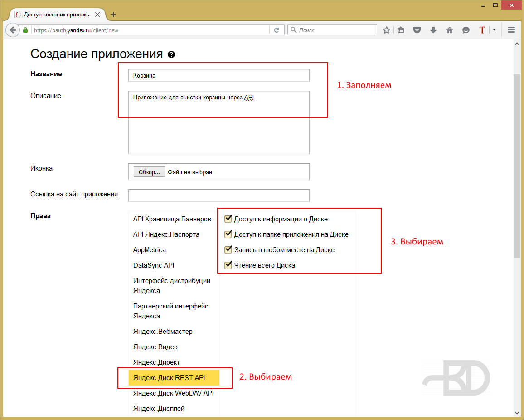The image size is (524, 420).
Task: Click the scrollbar down arrow
Action: click(x=517, y=413)
